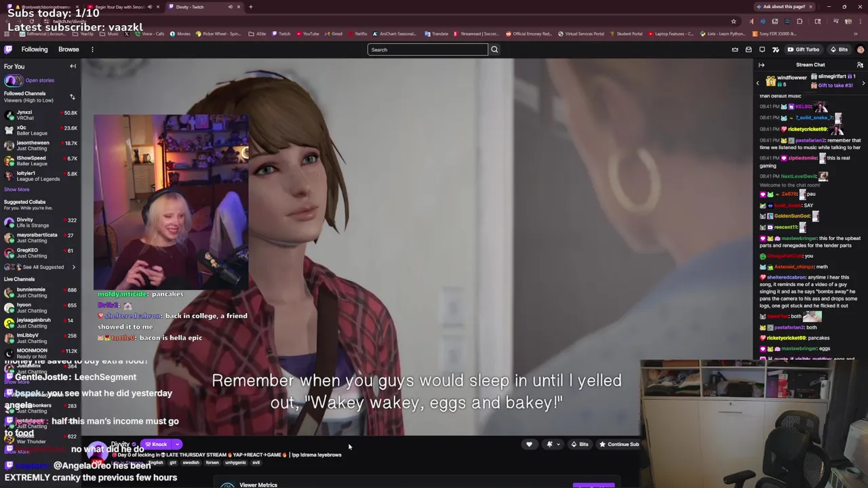Bookmark this page with the star icon

point(734,22)
